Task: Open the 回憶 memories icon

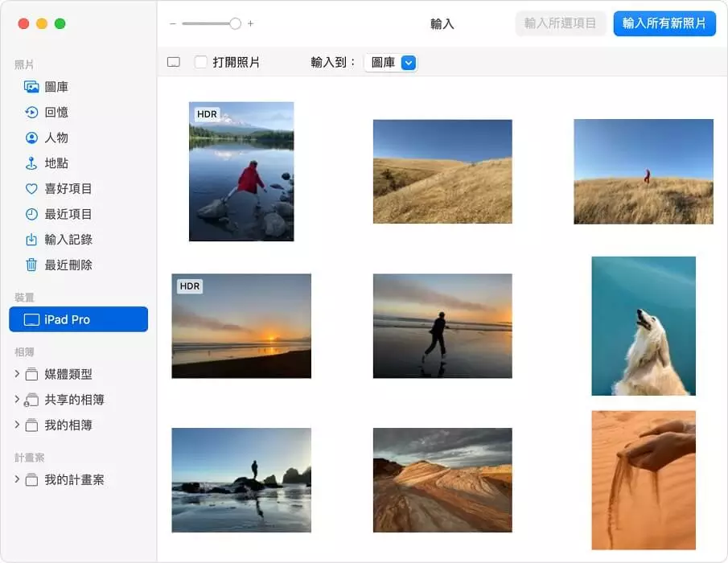Action: 31,113
